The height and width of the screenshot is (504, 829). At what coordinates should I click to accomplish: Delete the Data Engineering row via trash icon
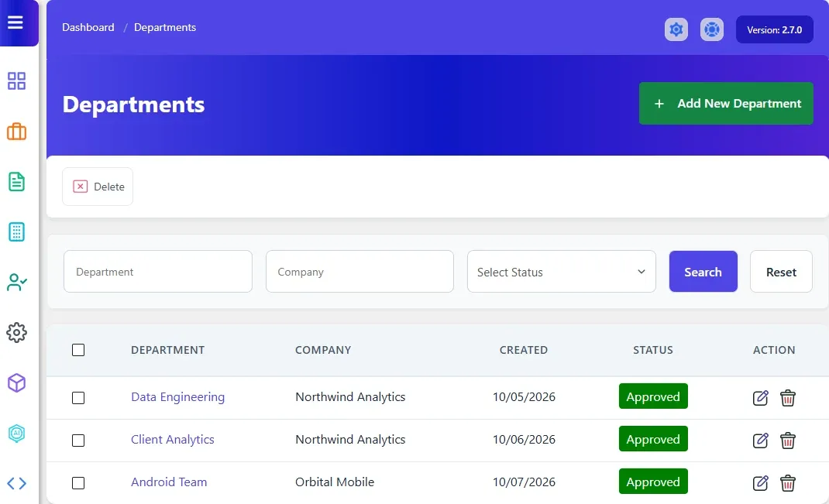[788, 398]
